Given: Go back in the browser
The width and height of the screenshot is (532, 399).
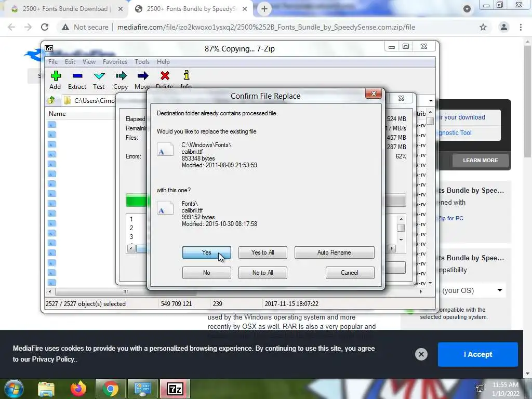Looking at the screenshot, I should (x=11, y=27).
